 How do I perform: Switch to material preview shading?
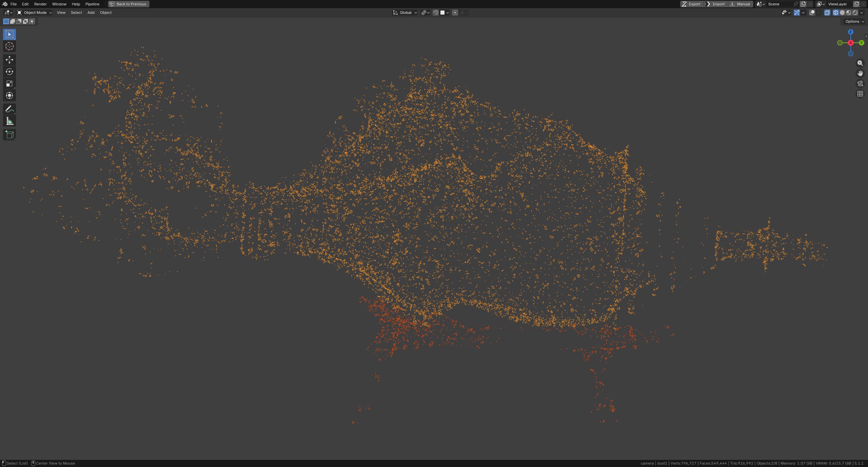849,13
